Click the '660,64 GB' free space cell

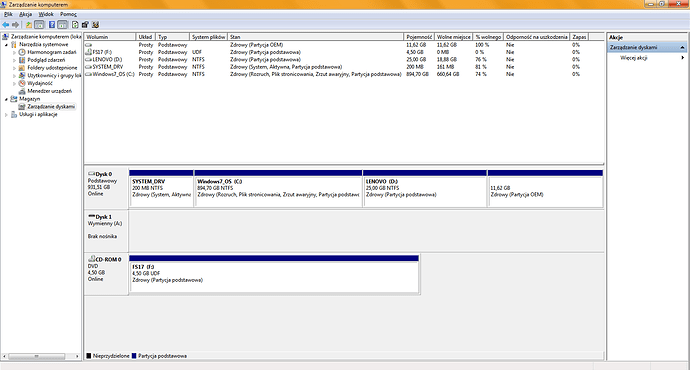[448, 74]
